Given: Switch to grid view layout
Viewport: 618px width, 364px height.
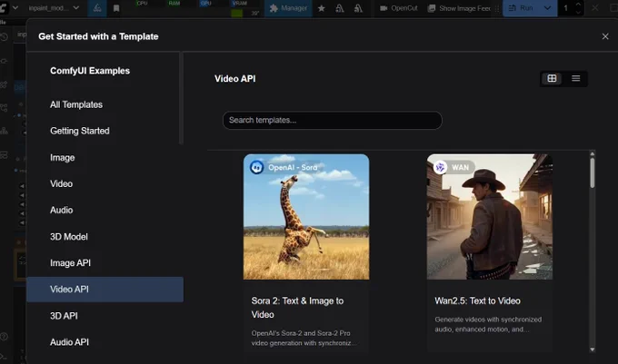Looking at the screenshot, I should (x=552, y=79).
